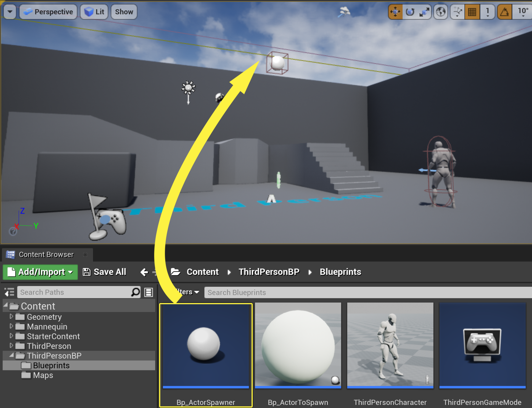Open the Lit view mode menu
Viewport: 532px width, 408px height.
click(x=94, y=12)
